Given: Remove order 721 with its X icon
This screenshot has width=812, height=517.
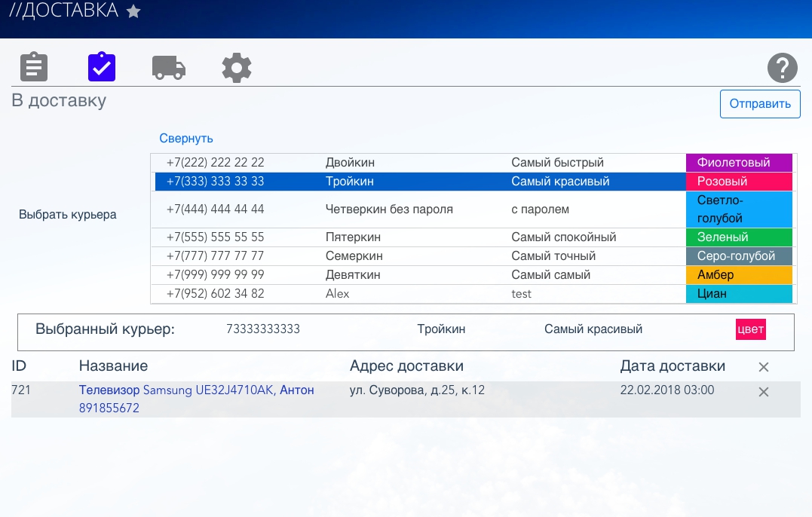Looking at the screenshot, I should point(763,392).
